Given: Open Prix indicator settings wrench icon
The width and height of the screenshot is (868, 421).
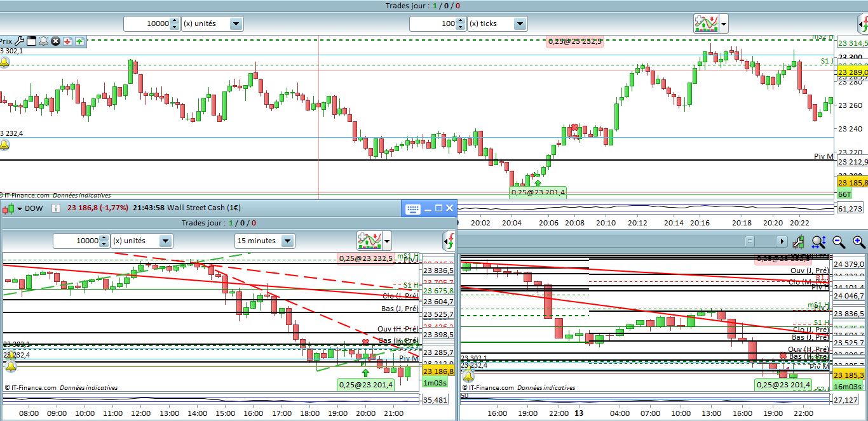Looking at the screenshot, I should [x=19, y=41].
